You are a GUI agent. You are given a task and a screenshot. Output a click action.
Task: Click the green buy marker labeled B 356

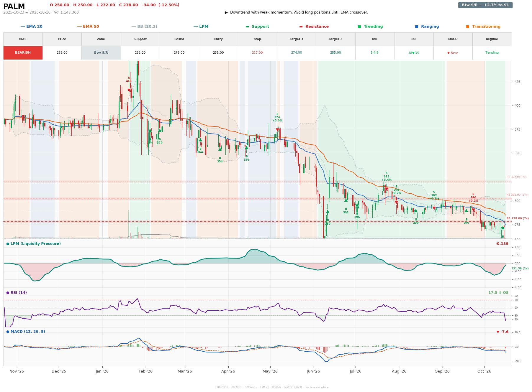coord(246,147)
